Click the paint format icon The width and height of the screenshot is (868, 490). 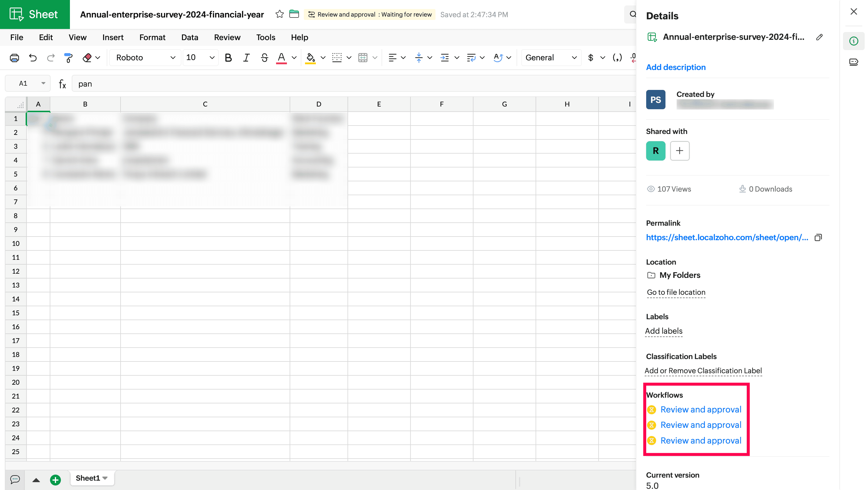[x=68, y=58]
